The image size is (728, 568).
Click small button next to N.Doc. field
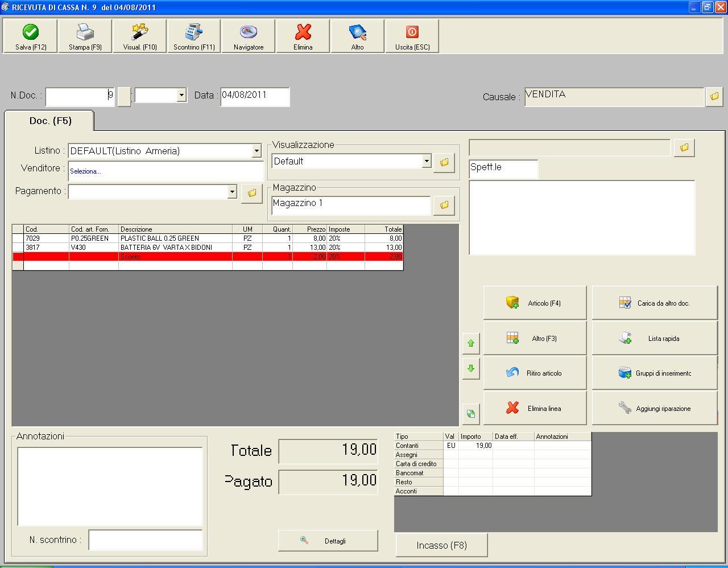click(124, 96)
